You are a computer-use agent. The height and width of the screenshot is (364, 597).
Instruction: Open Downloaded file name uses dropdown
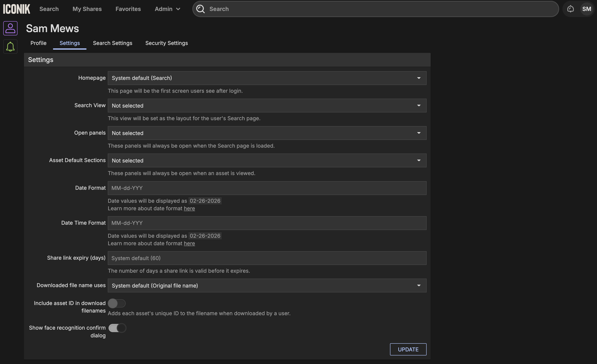pyautogui.click(x=267, y=286)
